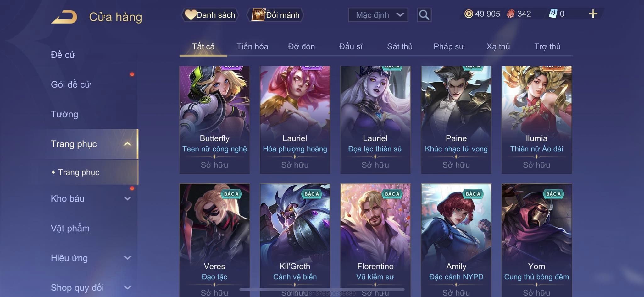Select Butterfly Teen nữ công nghệ skin
Image resolution: width=644 pixels, height=297 pixels.
point(214,120)
